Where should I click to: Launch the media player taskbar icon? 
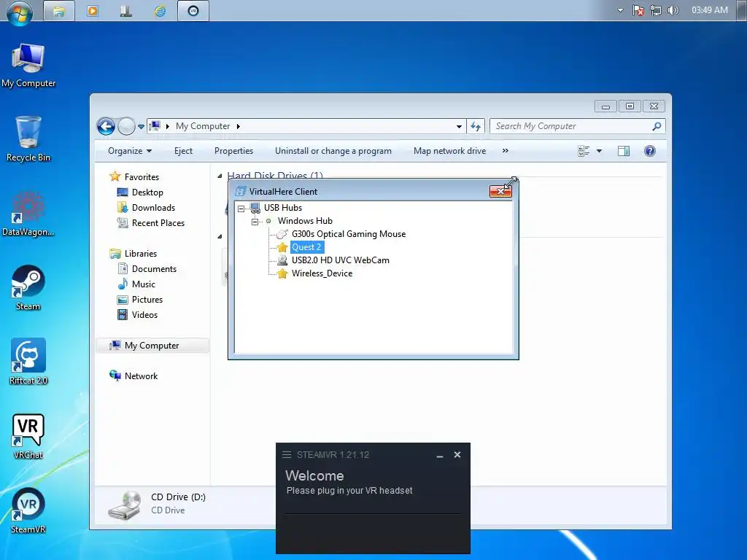93,11
